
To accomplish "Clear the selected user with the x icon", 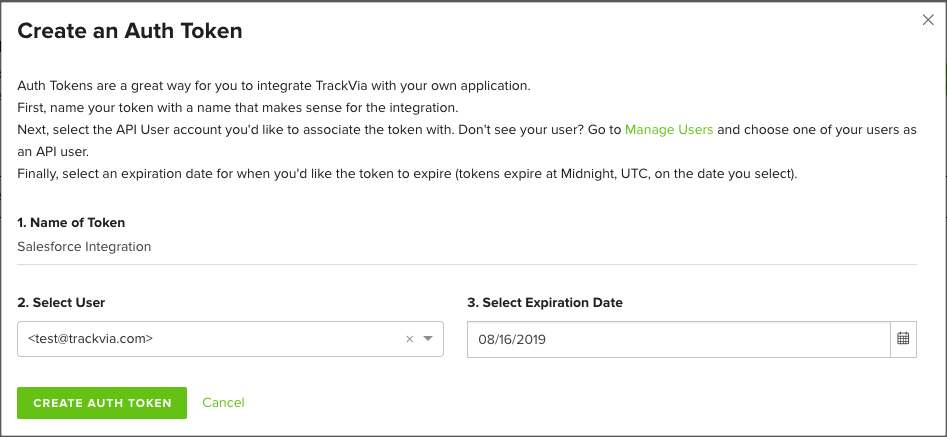I will coord(409,339).
